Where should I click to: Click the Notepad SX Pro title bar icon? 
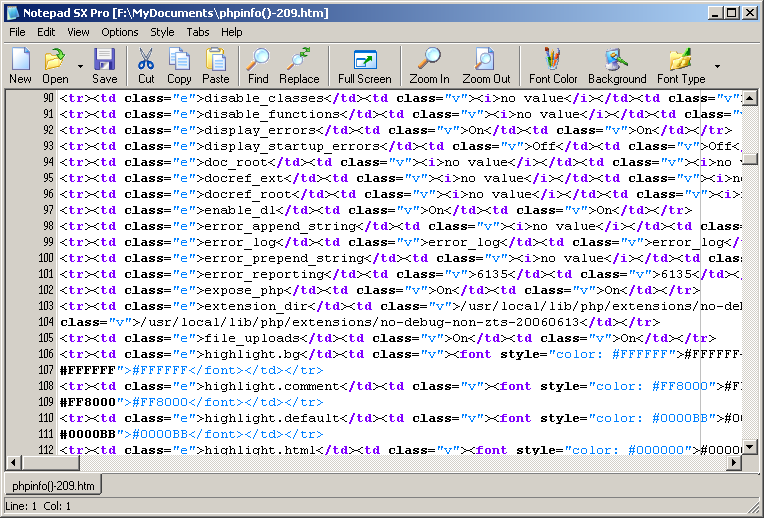click(13, 13)
